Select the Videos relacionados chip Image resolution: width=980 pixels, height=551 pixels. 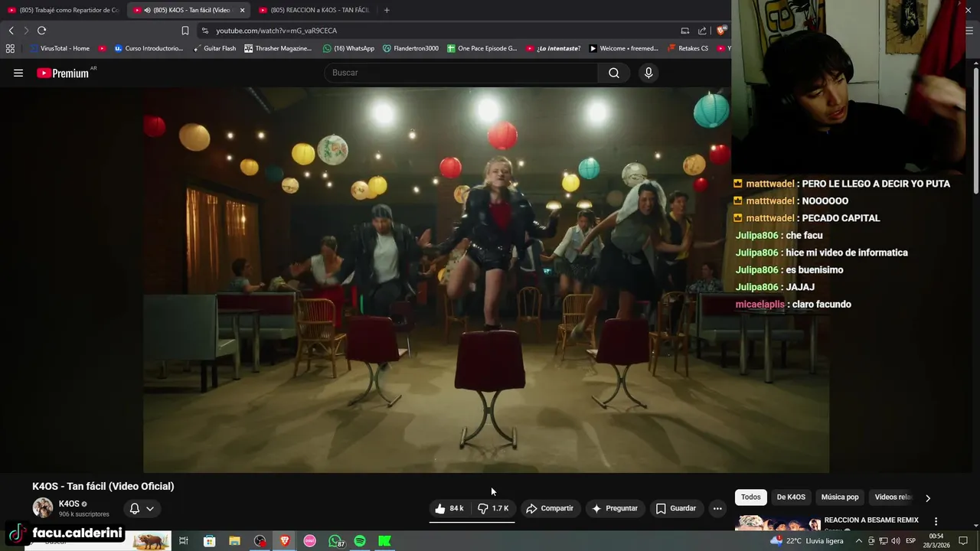tap(893, 497)
